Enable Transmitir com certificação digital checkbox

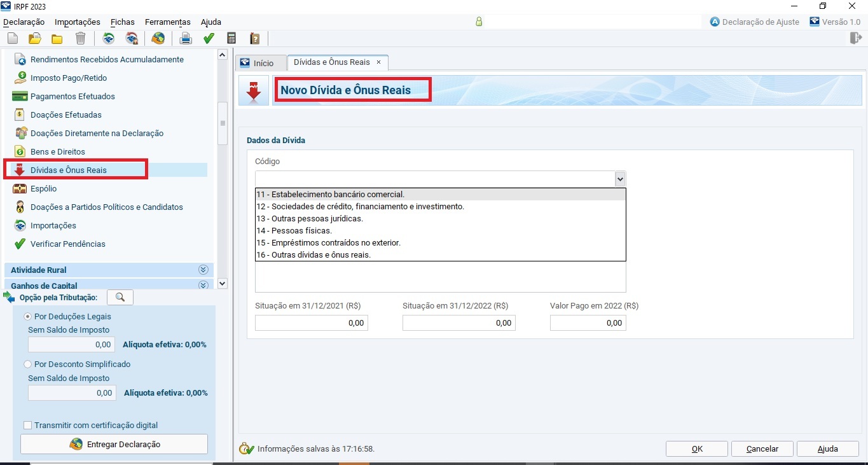[27, 425]
